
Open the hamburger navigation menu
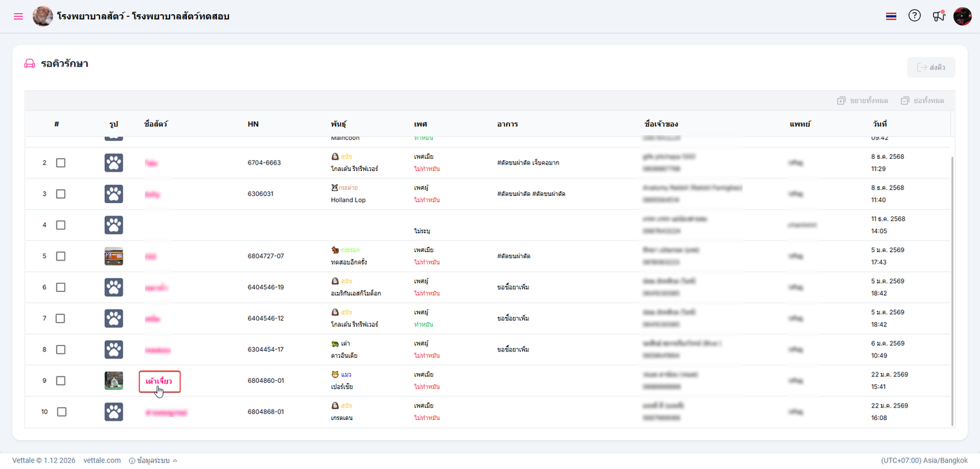click(18, 16)
